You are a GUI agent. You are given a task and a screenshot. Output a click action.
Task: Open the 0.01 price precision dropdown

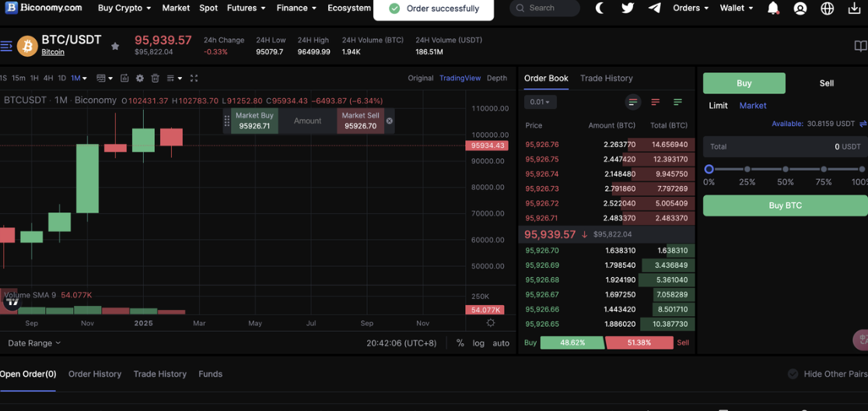pyautogui.click(x=539, y=102)
